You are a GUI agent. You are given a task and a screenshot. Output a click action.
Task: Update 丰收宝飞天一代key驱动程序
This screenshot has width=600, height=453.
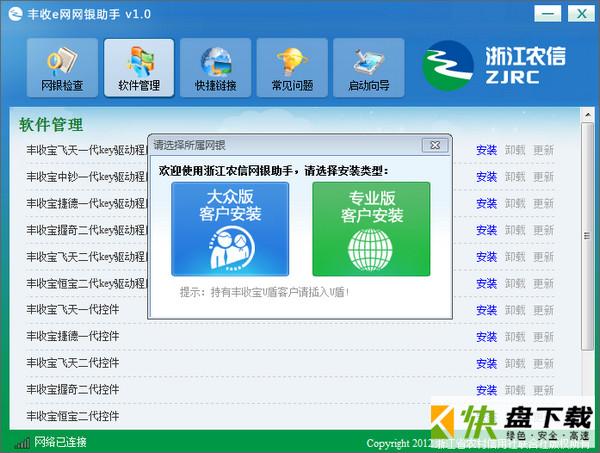[544, 150]
